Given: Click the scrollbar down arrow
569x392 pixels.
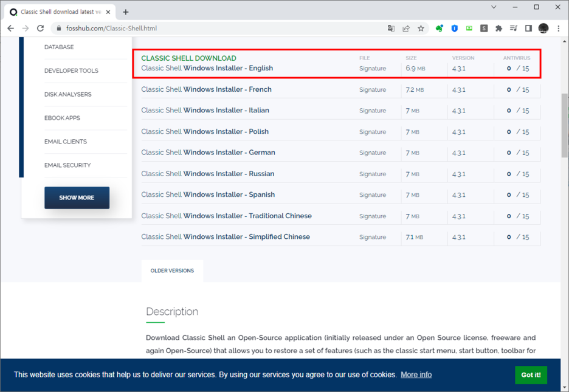Looking at the screenshot, I should pos(565,388).
